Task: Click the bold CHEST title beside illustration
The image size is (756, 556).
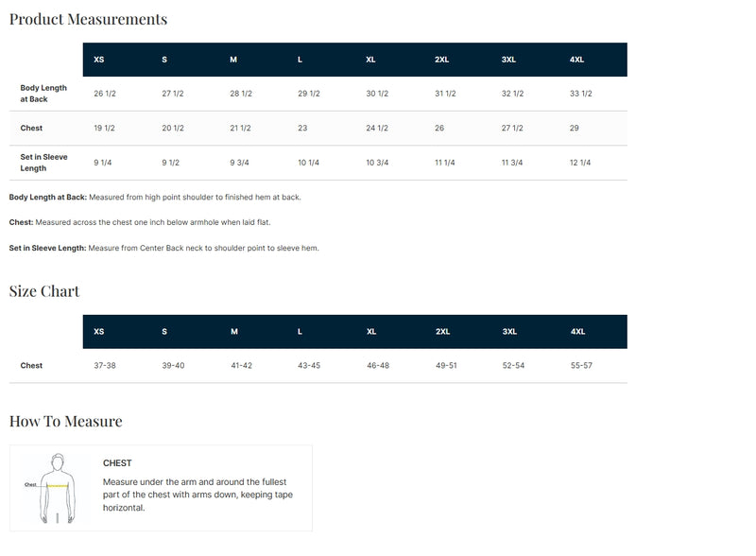Action: 117,463
